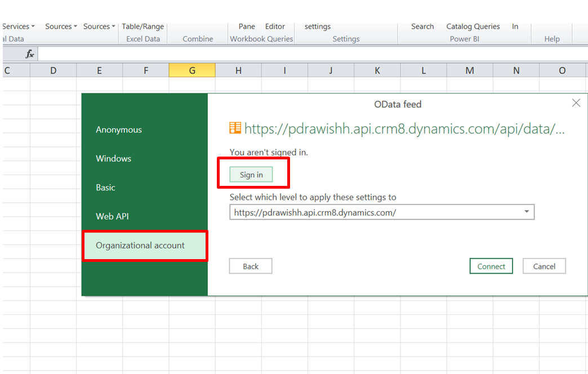Click the OData feed URL table icon
Image resolution: width=588 pixels, height=374 pixels.
pyautogui.click(x=235, y=128)
